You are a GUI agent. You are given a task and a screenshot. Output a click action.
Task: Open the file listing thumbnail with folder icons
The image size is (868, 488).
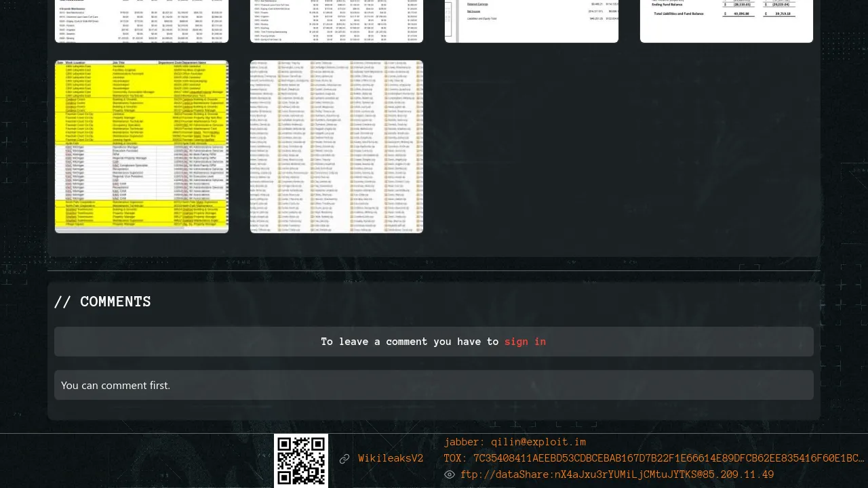336,146
